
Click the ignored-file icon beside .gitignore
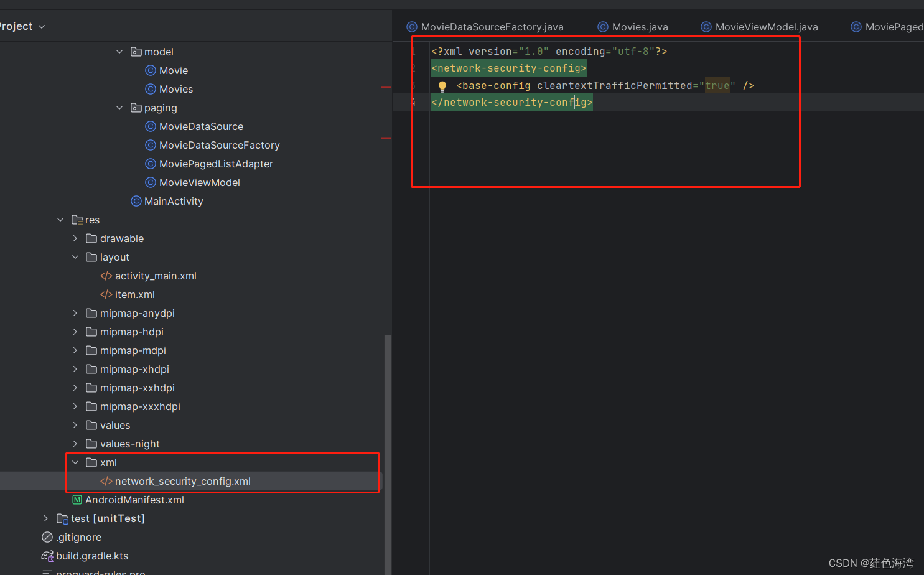[x=47, y=537]
